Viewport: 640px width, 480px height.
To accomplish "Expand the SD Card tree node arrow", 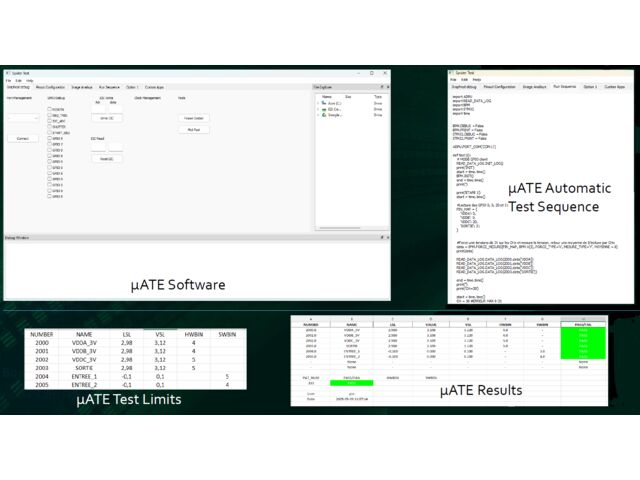I will pyautogui.click(x=318, y=109).
